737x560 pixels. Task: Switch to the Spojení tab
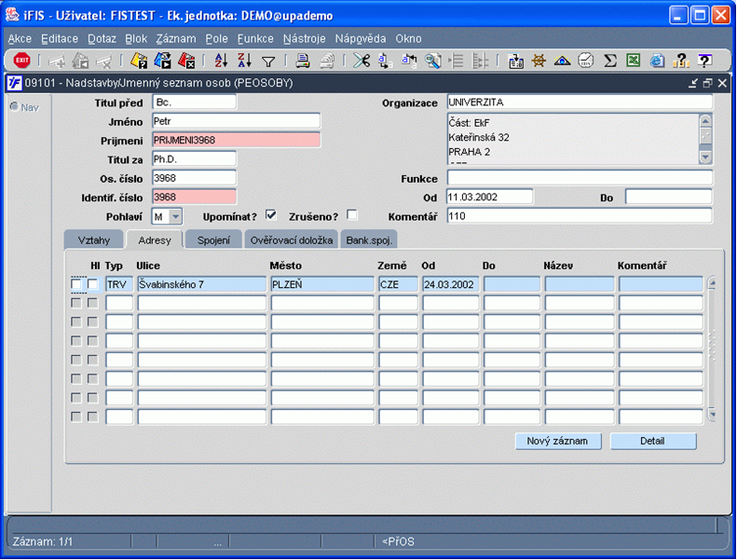coord(213,240)
